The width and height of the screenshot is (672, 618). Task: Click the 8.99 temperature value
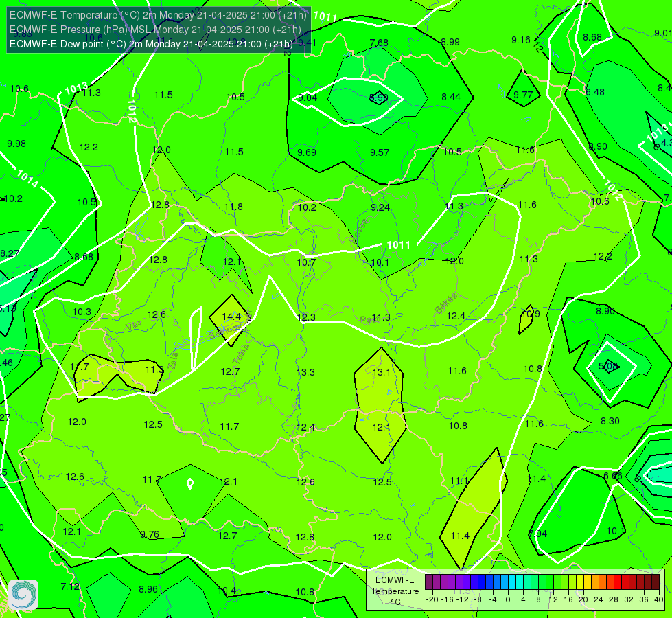450,42
